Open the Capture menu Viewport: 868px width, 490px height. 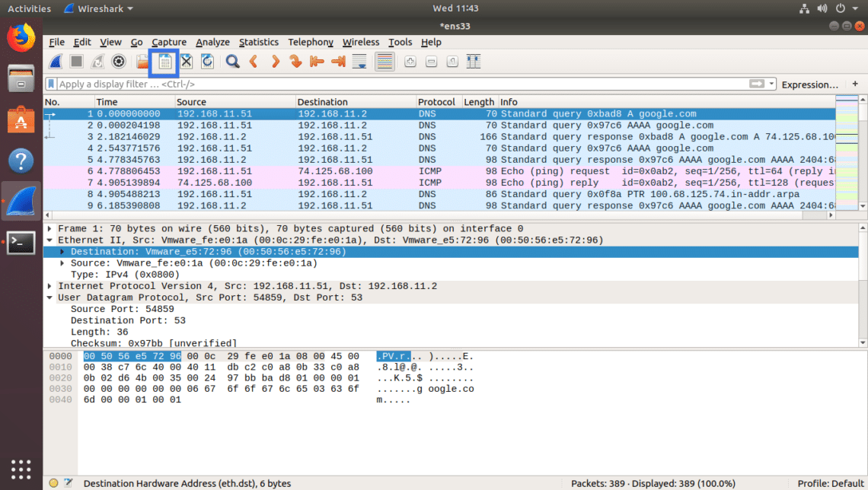click(x=169, y=42)
